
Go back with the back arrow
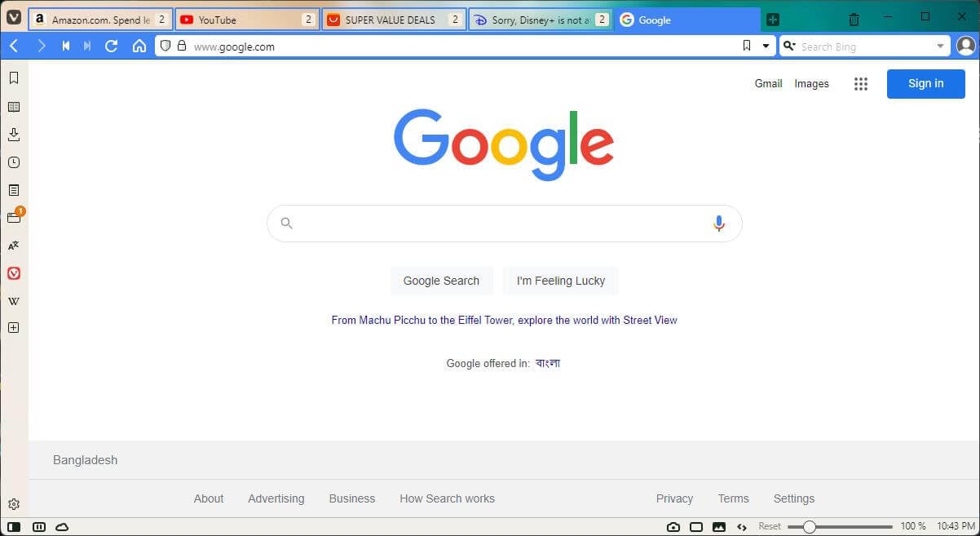tap(14, 46)
